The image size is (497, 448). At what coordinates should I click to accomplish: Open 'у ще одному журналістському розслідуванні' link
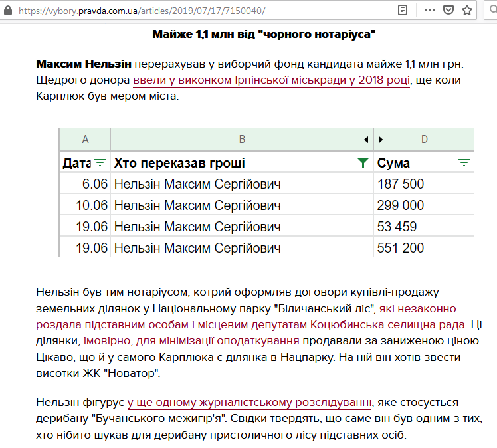249,403
